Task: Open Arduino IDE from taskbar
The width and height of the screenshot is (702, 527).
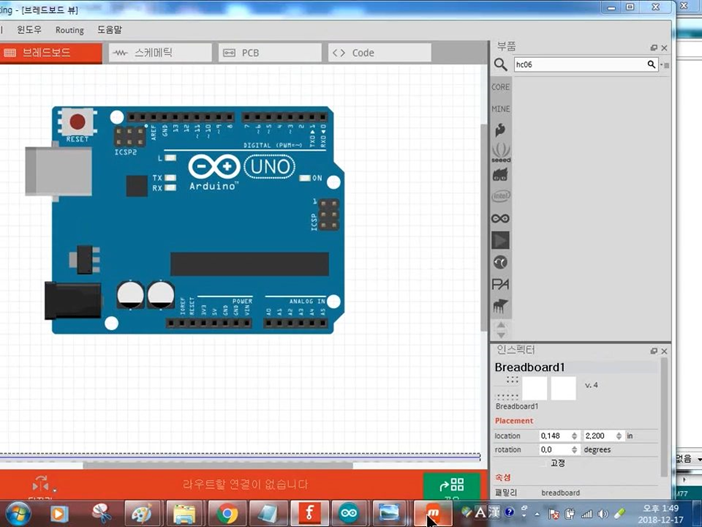Action: tap(349, 514)
